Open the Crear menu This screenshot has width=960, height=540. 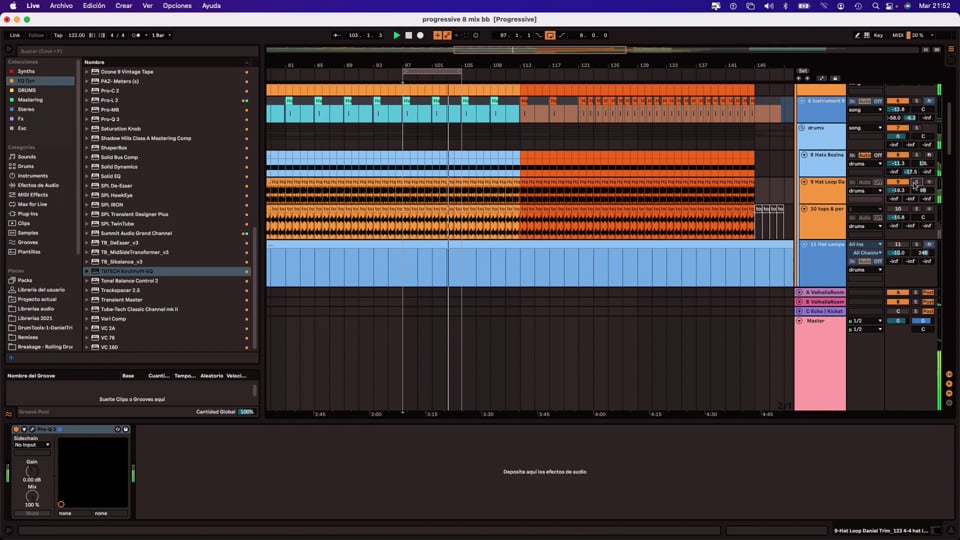pos(124,6)
